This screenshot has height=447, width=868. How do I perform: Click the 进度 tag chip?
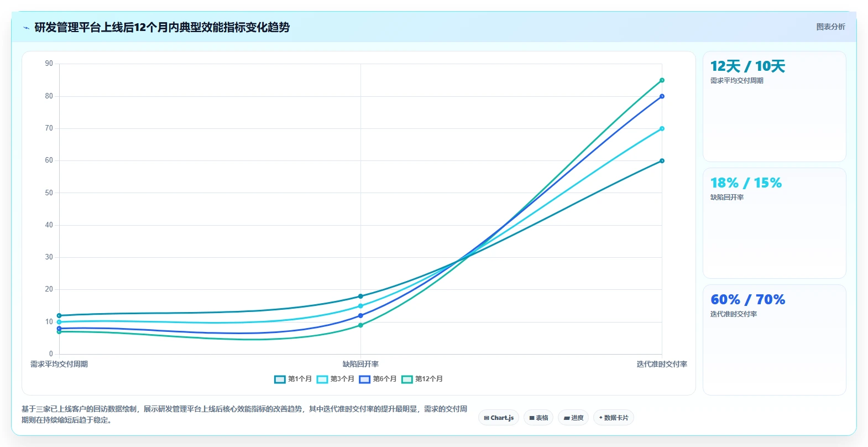573,418
